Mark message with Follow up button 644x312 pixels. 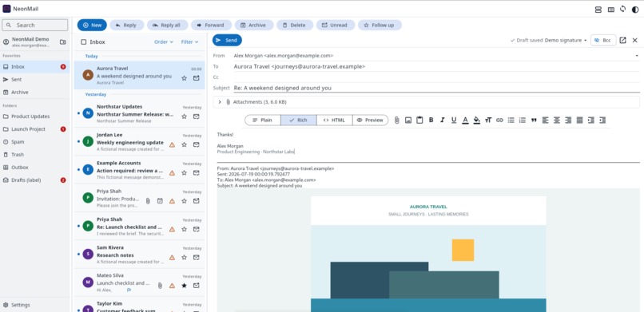(380, 25)
